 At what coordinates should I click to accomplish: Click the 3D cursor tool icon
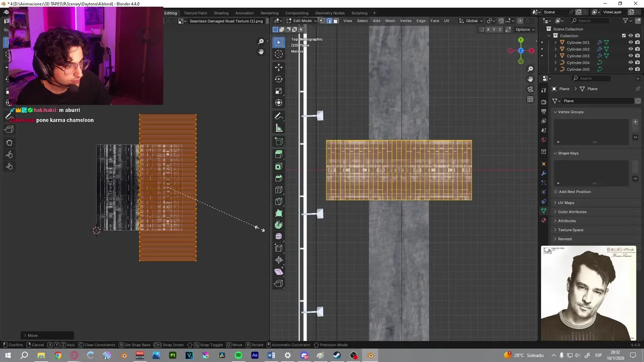(x=279, y=54)
